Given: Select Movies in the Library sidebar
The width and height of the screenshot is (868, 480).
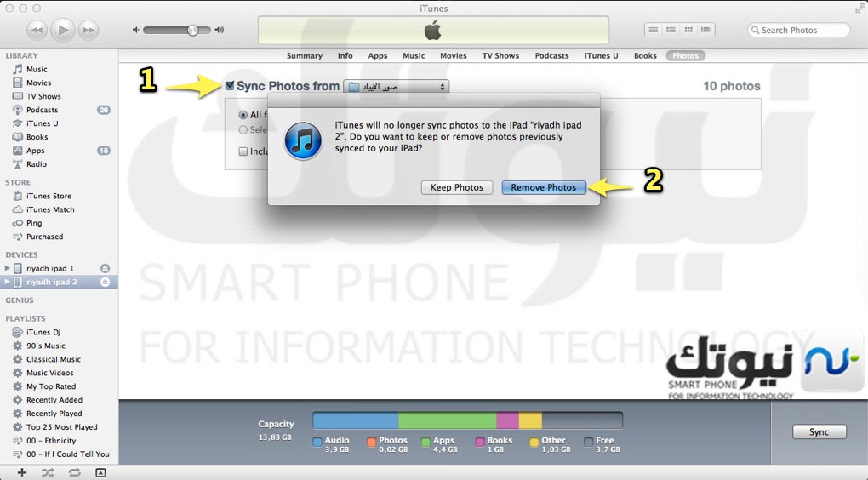Looking at the screenshot, I should (x=38, y=83).
